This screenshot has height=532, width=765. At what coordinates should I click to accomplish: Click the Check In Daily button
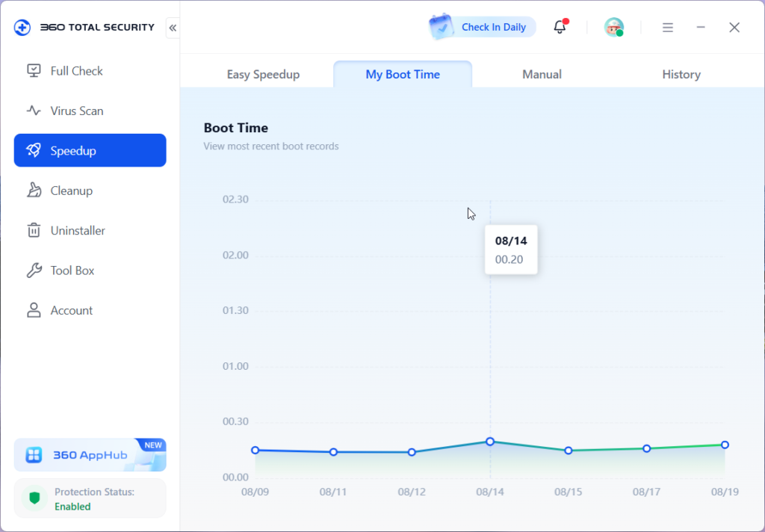click(x=482, y=28)
